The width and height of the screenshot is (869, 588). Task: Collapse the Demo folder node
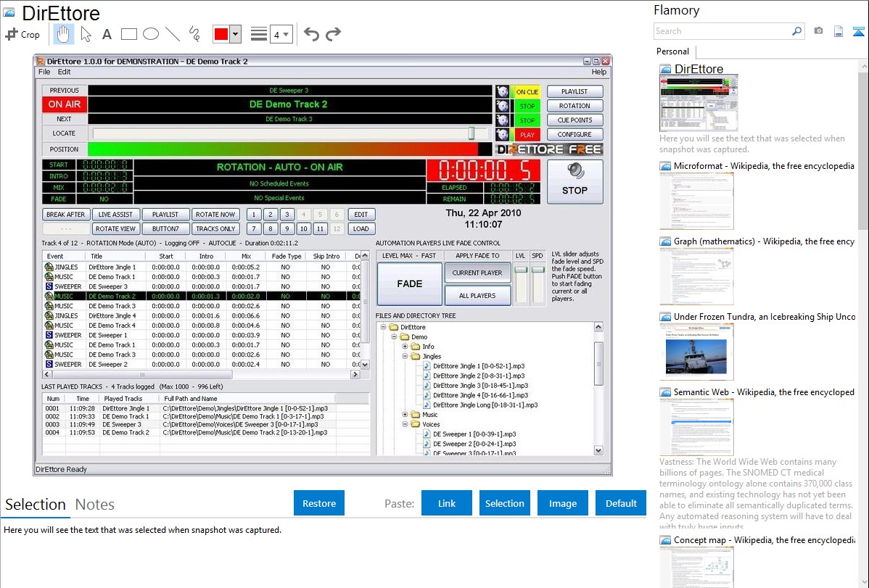click(394, 336)
